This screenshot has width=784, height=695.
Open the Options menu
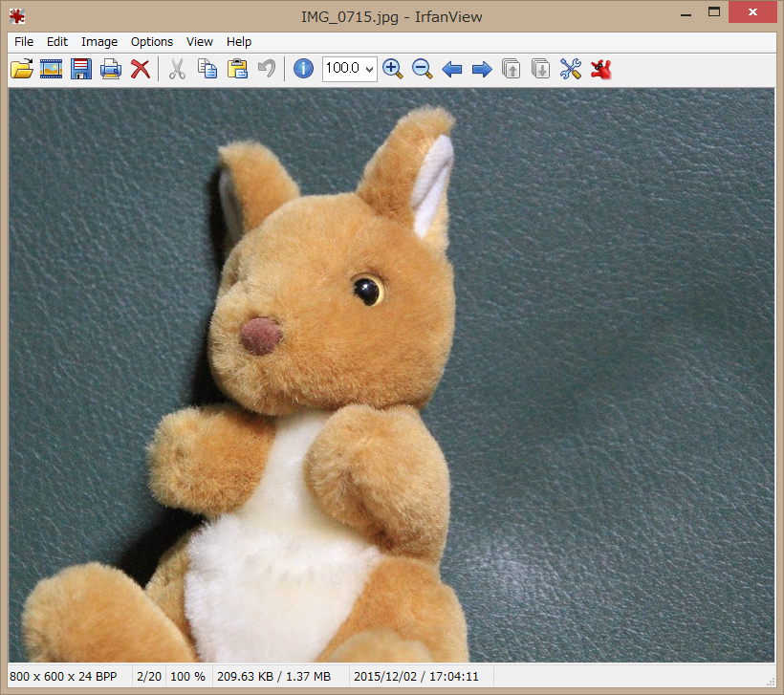tap(151, 41)
